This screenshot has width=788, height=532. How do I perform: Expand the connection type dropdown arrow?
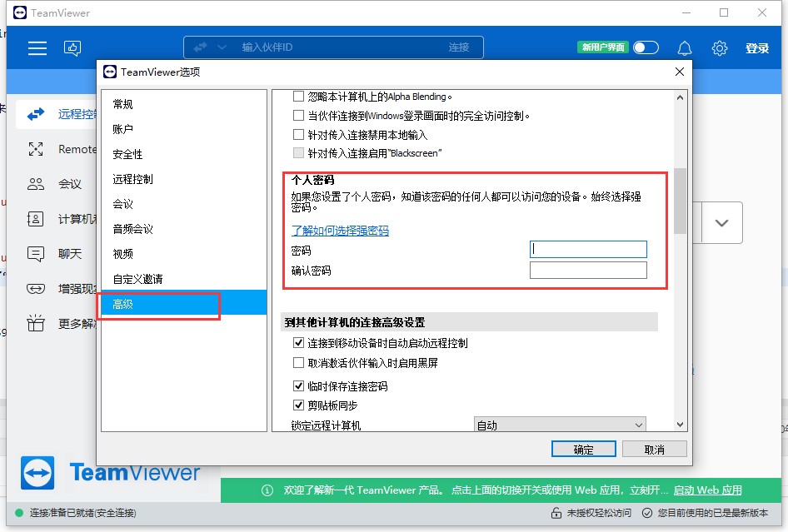point(221,47)
